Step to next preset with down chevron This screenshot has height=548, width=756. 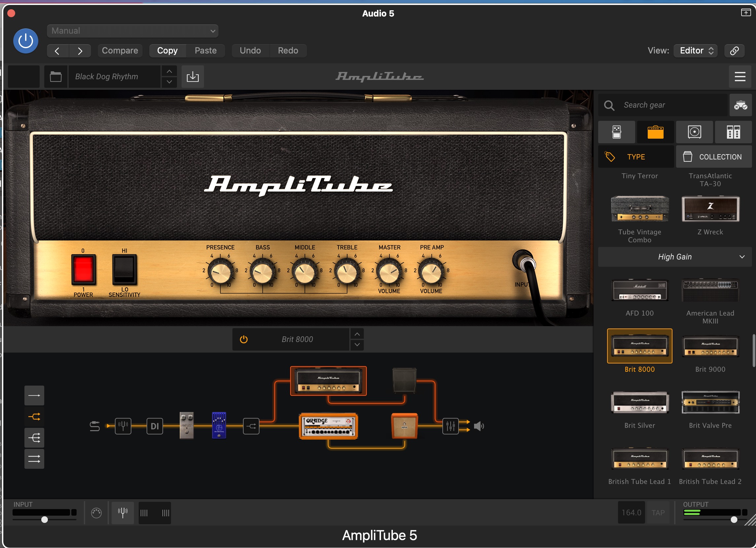pos(169,82)
